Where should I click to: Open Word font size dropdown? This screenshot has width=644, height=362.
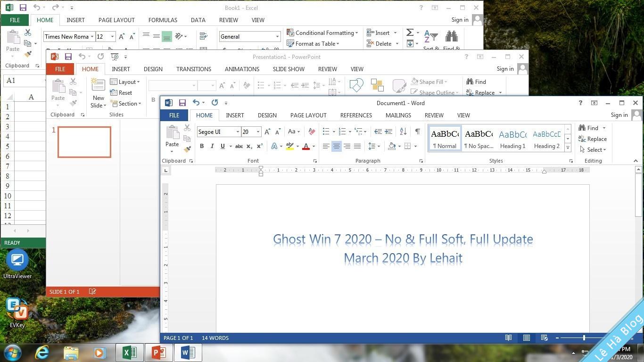(258, 132)
